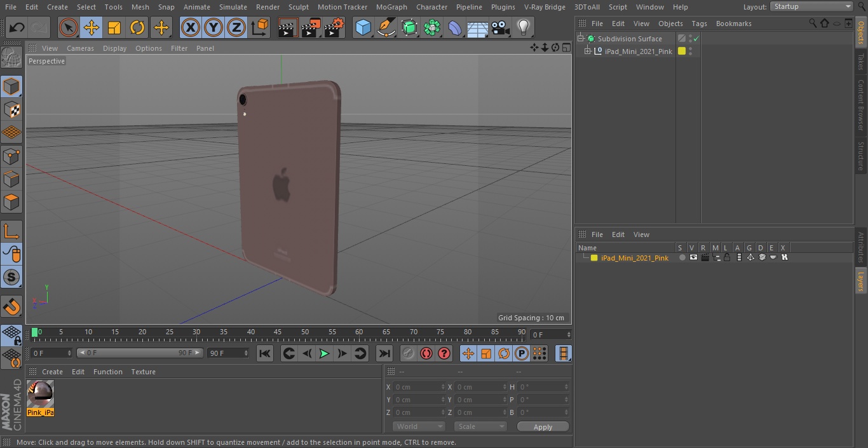Render the current view
The height and width of the screenshot is (448, 868).
(x=288, y=27)
